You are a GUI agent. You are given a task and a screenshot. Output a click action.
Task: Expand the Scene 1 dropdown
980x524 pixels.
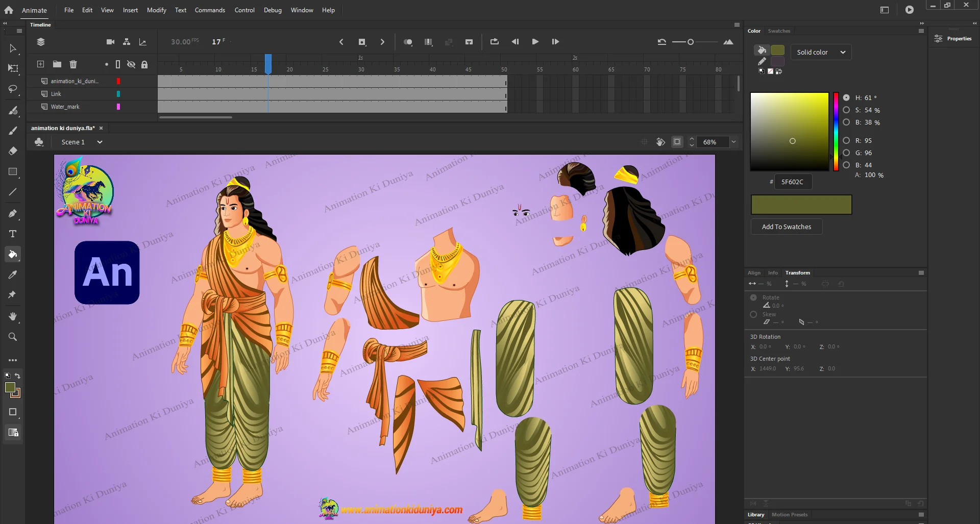(100, 142)
